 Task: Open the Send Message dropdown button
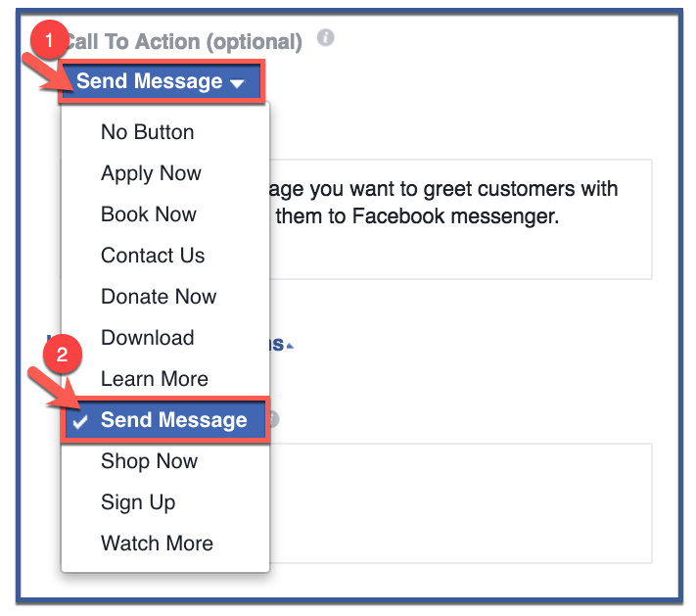(x=162, y=81)
